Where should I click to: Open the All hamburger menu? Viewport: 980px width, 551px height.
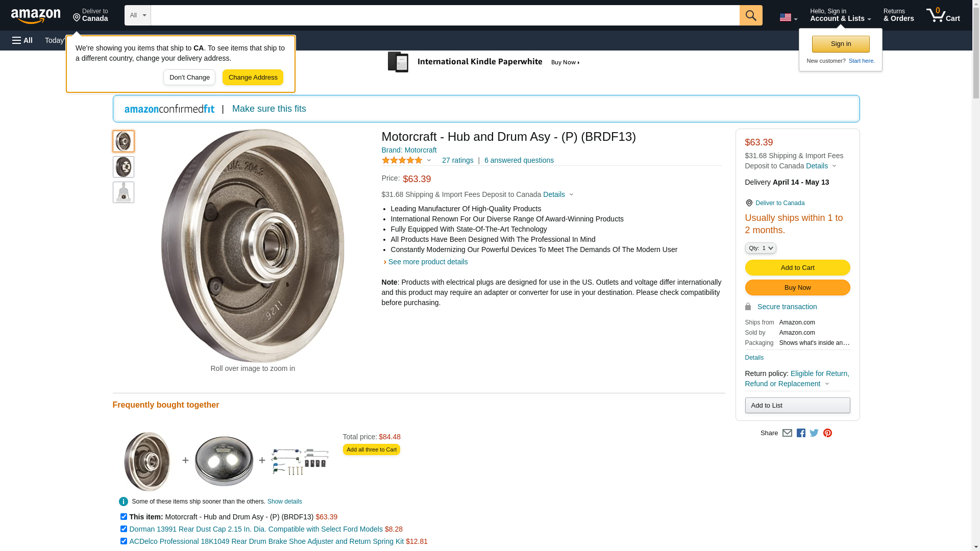click(22, 40)
